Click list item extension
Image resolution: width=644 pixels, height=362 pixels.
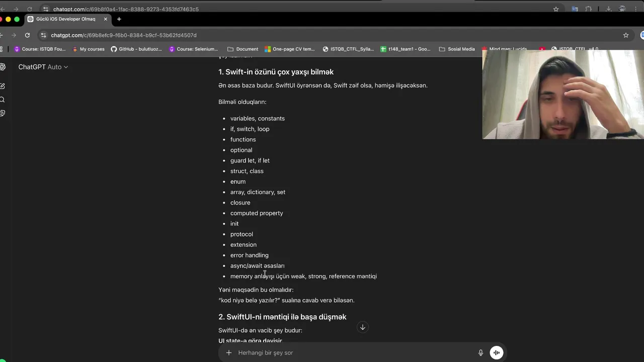[244, 245]
